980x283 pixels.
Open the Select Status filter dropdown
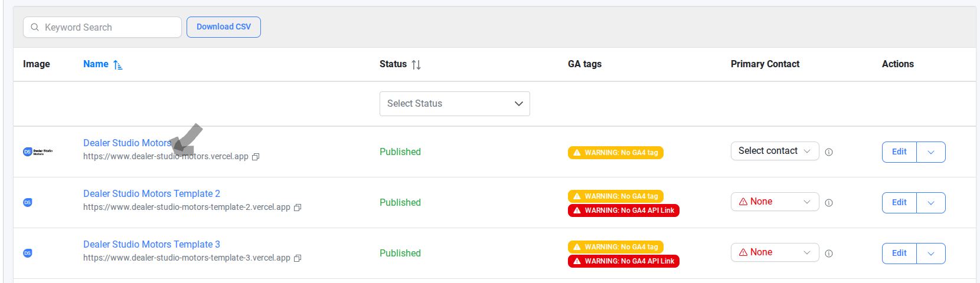[x=455, y=104]
